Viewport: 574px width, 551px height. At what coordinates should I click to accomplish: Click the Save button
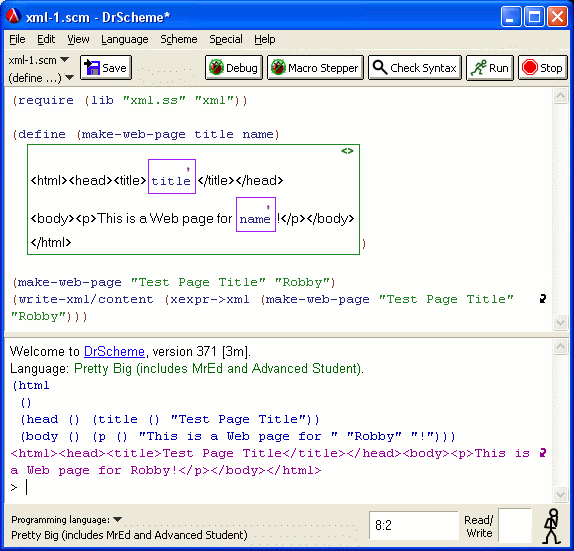pyautogui.click(x=106, y=68)
